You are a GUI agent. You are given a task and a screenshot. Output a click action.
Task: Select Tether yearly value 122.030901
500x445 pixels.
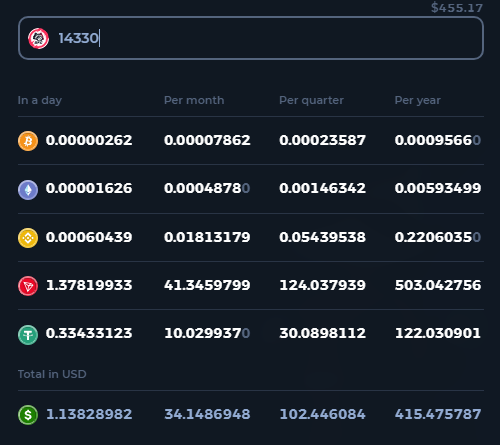tap(438, 333)
